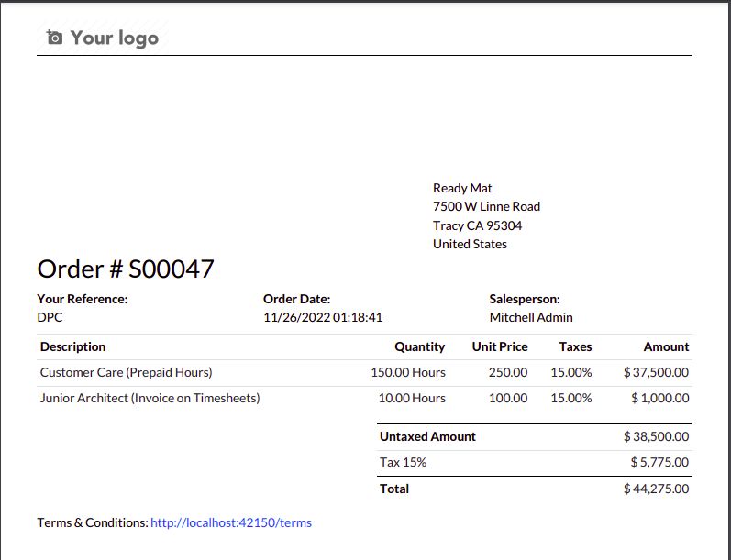Click the DPC reference value
731x560 pixels.
coord(50,317)
